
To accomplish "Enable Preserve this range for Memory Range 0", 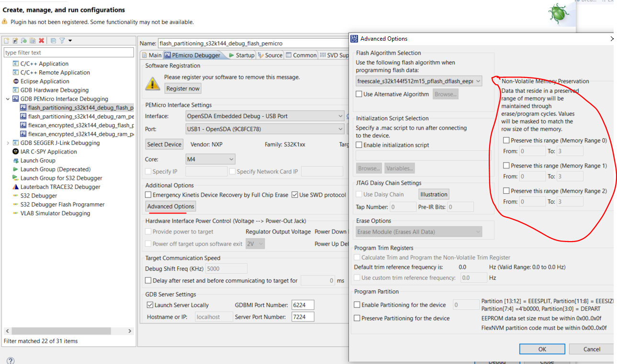I will point(505,140).
